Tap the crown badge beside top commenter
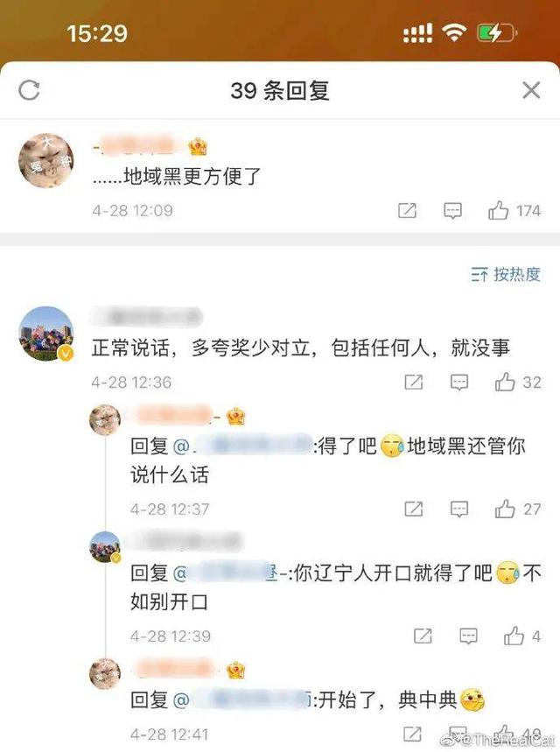This screenshot has height=752, width=560. point(198,146)
